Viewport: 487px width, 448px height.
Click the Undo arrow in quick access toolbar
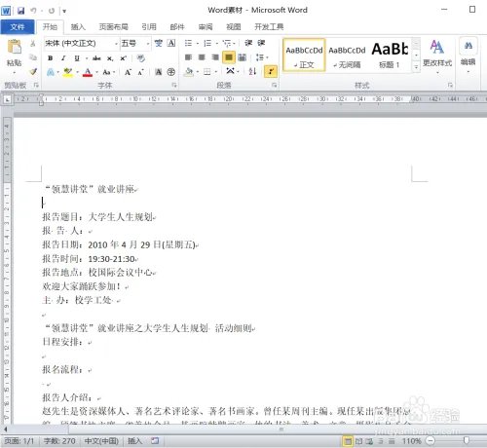(33, 11)
